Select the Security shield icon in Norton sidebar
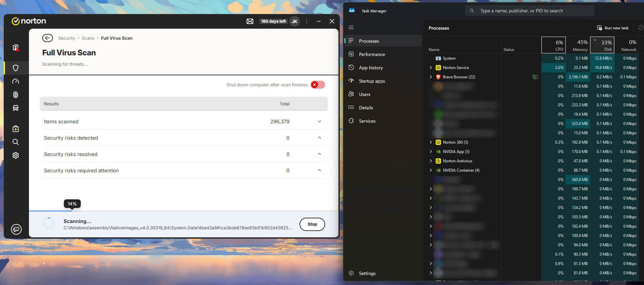 point(16,68)
